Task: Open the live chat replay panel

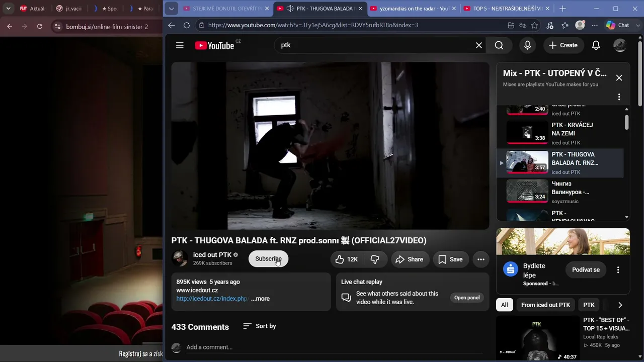Action: [467, 298]
